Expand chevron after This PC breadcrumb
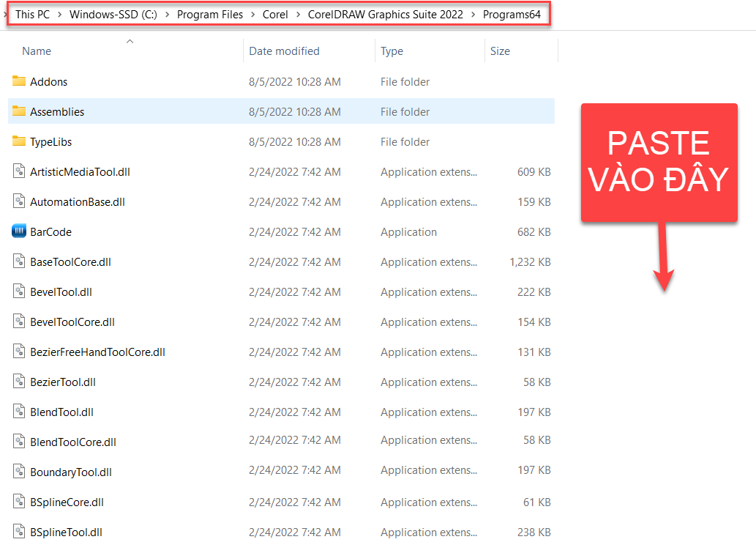The image size is (756, 542). 60,15
